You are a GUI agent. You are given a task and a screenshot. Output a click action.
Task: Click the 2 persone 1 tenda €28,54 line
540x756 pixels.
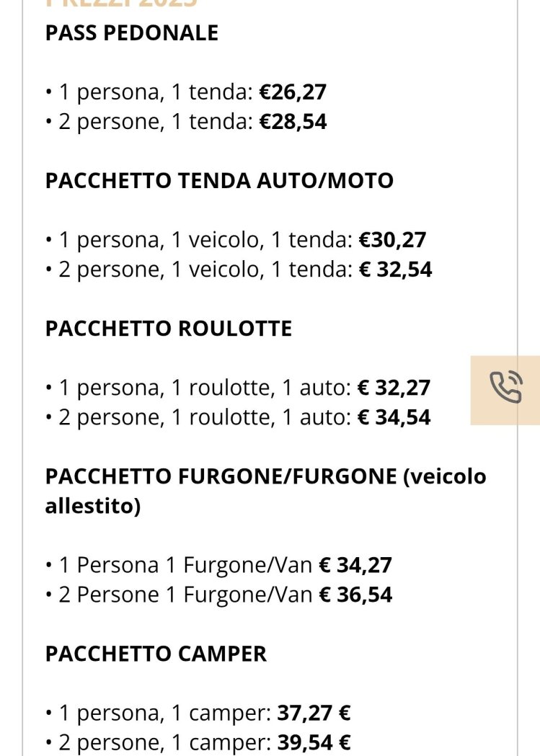tap(186, 122)
